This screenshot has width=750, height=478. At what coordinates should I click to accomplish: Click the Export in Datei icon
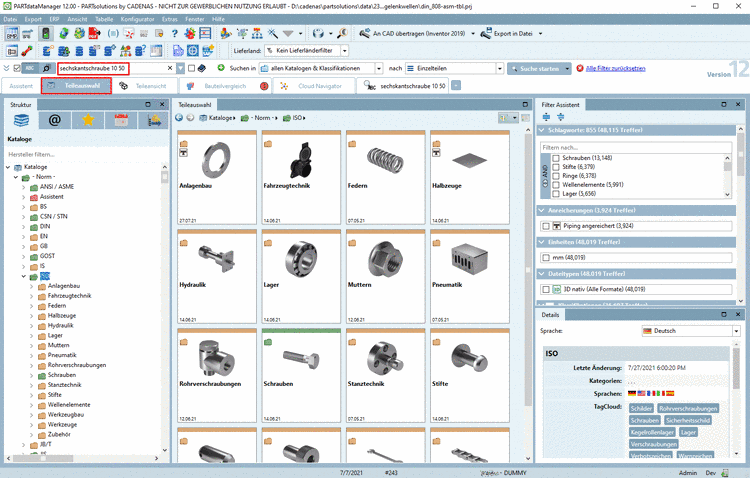(485, 33)
